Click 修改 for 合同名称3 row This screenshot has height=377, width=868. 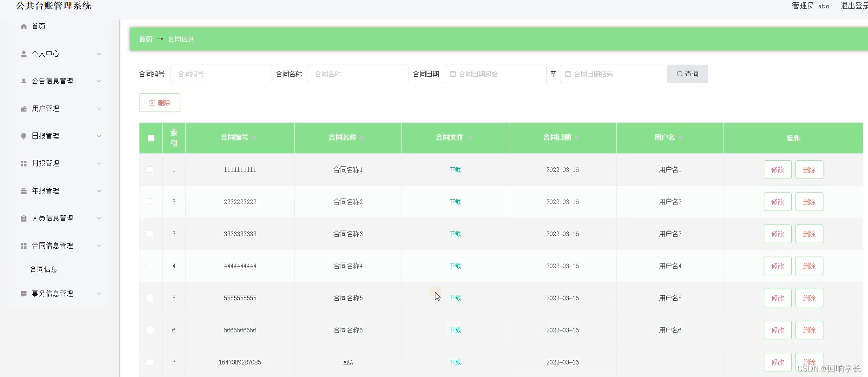tap(778, 234)
